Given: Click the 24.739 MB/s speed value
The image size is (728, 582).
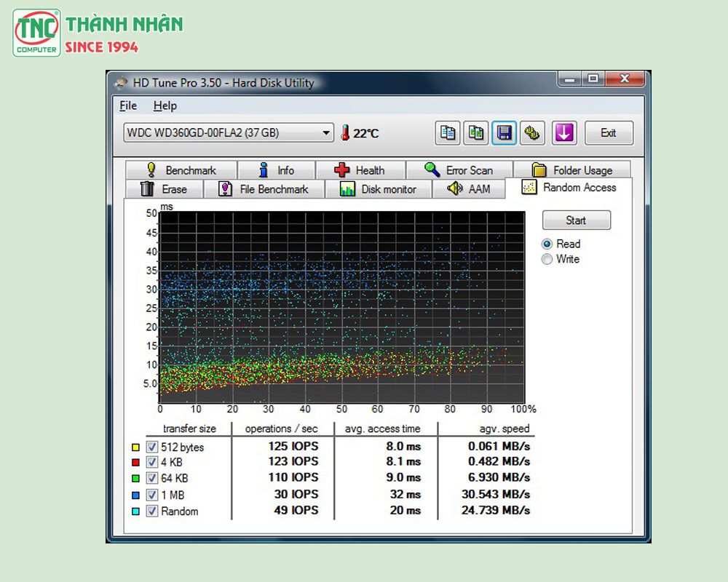Looking at the screenshot, I should (496, 511).
